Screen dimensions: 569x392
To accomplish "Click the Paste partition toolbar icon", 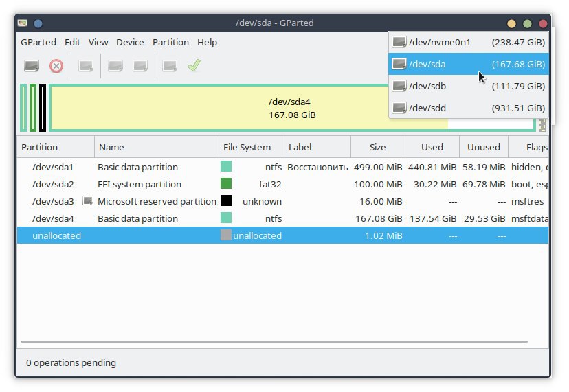I will click(140, 66).
